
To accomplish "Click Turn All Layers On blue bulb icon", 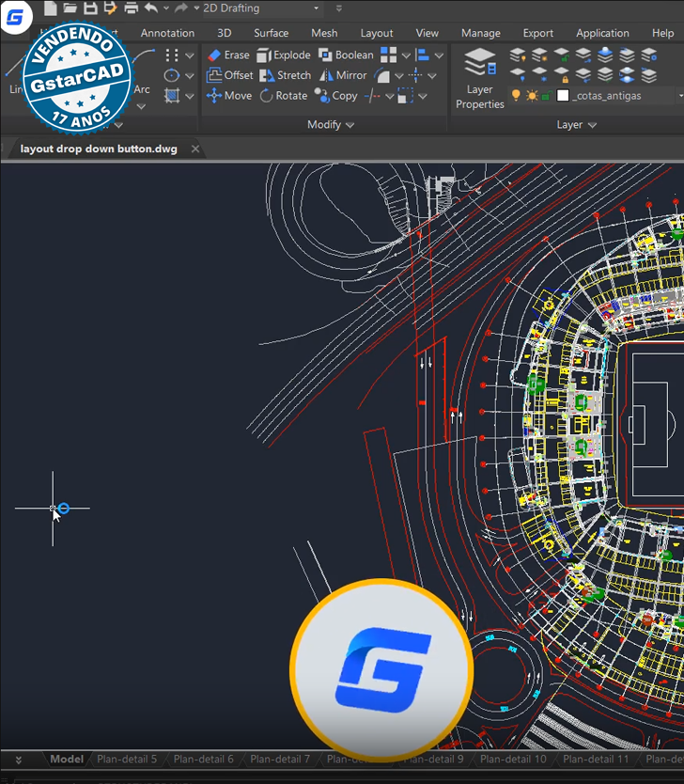I will [518, 74].
